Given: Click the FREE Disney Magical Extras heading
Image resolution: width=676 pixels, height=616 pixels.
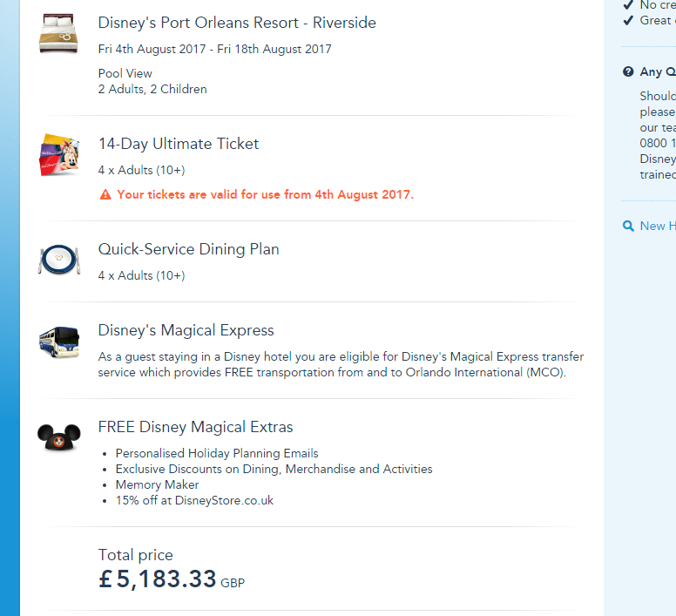Looking at the screenshot, I should click(x=195, y=427).
